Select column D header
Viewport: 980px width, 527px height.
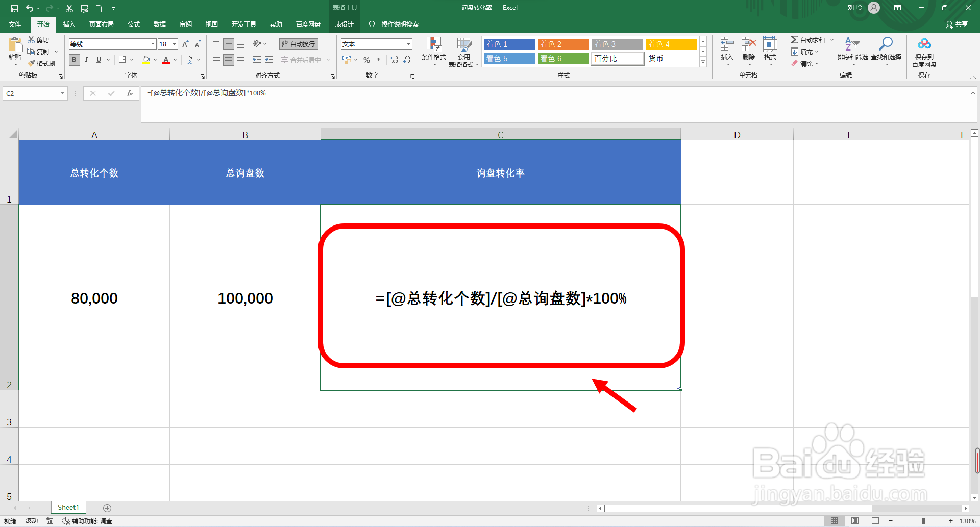click(x=737, y=135)
